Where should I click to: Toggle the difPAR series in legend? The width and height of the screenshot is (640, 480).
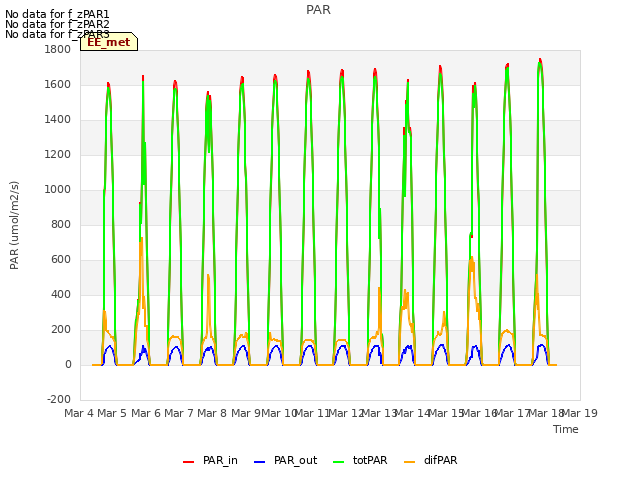tap(431, 460)
